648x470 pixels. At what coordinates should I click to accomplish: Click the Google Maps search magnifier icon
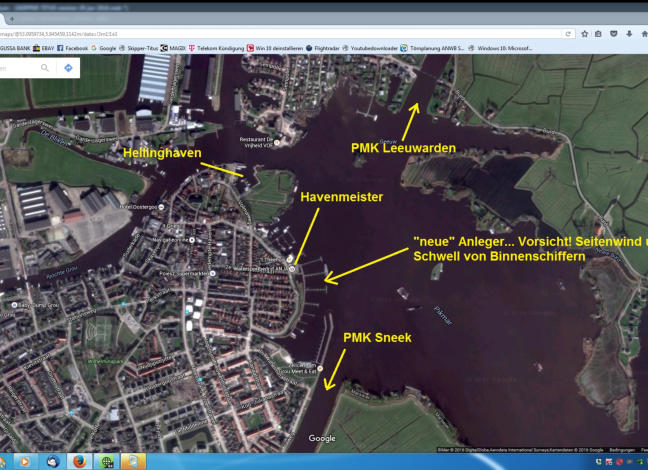pos(45,68)
